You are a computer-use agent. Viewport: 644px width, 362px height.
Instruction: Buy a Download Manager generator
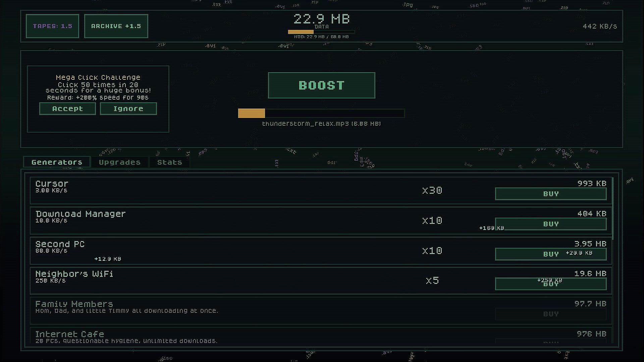coord(550,224)
